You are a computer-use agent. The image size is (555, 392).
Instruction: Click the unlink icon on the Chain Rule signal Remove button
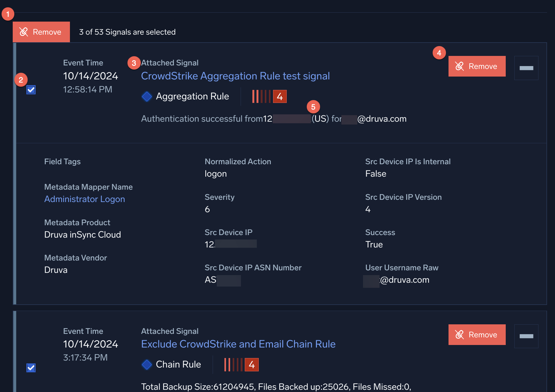459,335
